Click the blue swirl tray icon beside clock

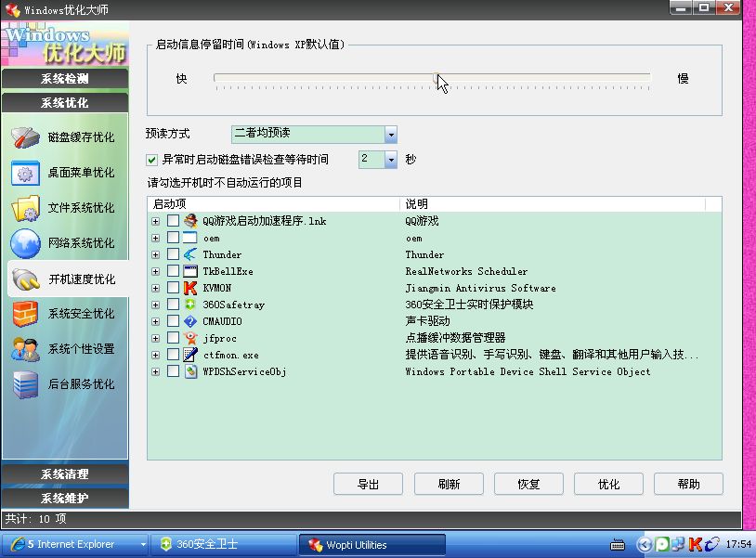(711, 544)
